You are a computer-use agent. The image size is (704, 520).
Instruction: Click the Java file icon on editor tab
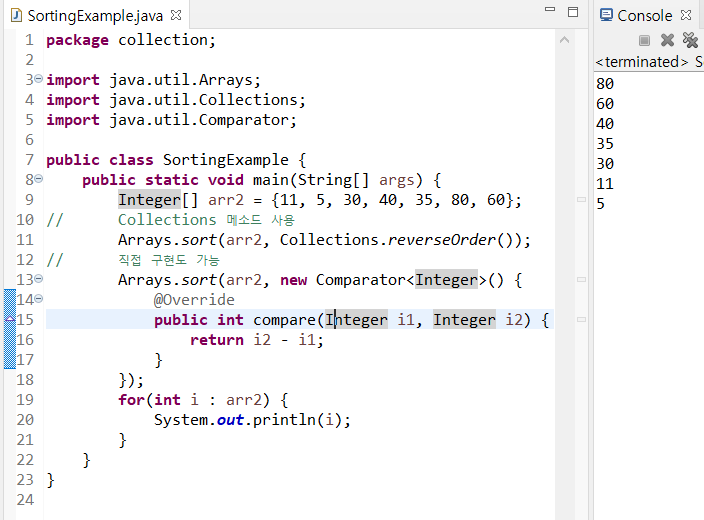(16, 15)
